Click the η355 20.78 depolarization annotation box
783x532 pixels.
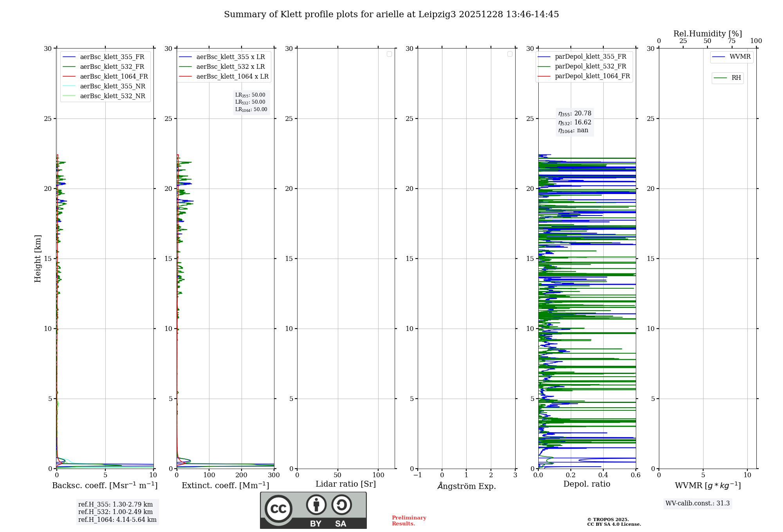click(574, 122)
